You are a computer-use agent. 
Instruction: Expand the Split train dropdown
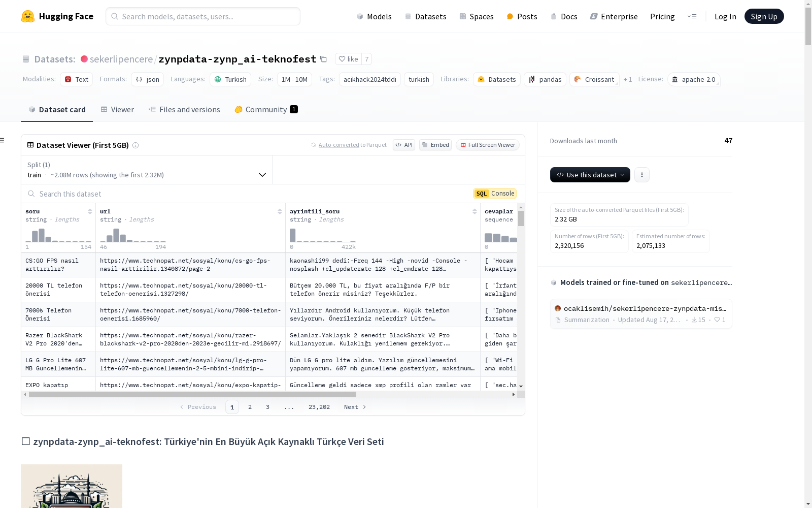[147, 170]
